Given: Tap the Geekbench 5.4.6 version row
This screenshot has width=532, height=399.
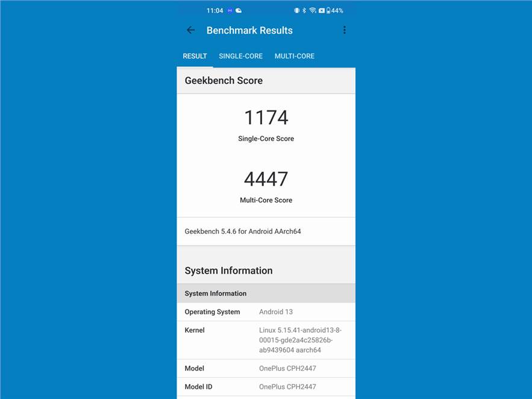Looking at the screenshot, I should click(x=266, y=231).
